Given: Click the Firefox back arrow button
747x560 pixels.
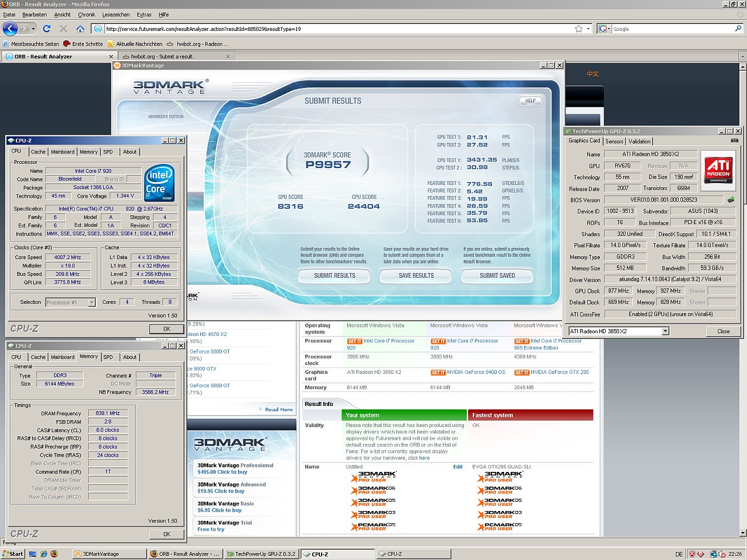Looking at the screenshot, I should (10, 29).
